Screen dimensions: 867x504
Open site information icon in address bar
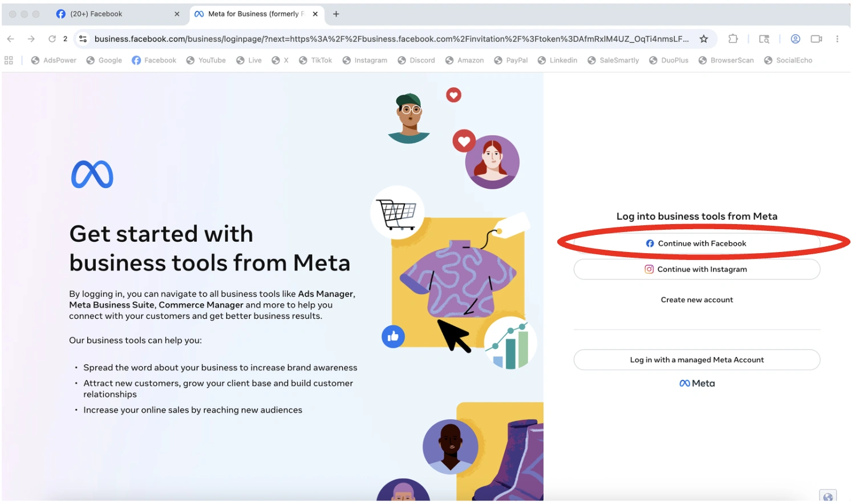(83, 39)
